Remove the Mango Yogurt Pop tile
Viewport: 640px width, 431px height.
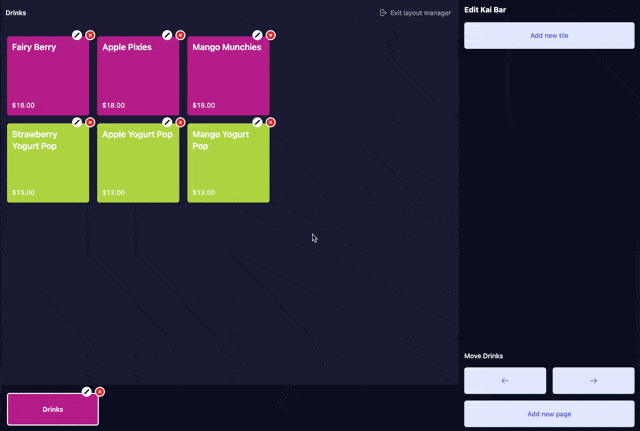point(270,122)
